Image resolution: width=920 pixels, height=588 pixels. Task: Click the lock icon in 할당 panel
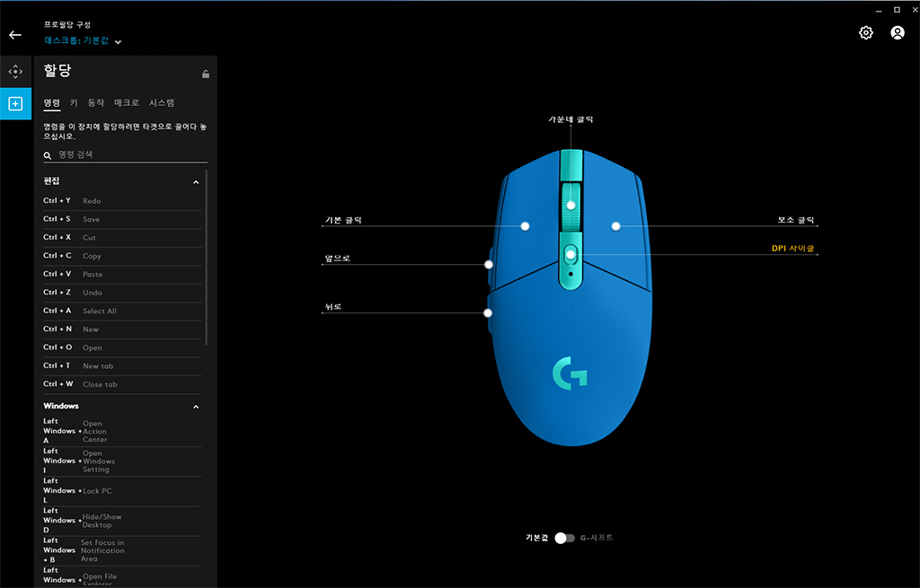(206, 74)
